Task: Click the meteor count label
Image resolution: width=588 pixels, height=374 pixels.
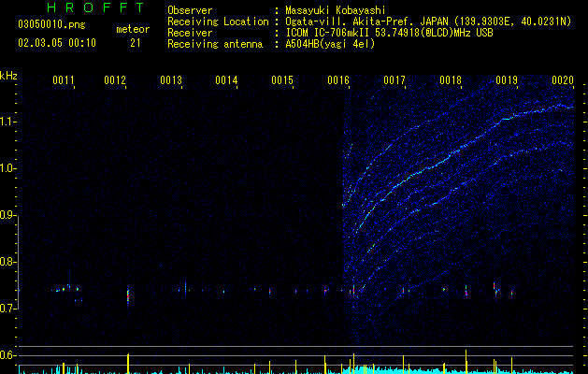Action: click(x=133, y=29)
